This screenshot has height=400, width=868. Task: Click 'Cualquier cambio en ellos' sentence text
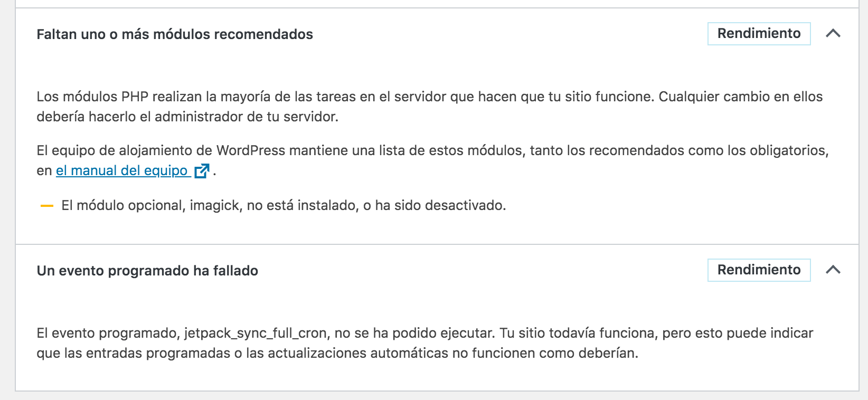pos(741,97)
